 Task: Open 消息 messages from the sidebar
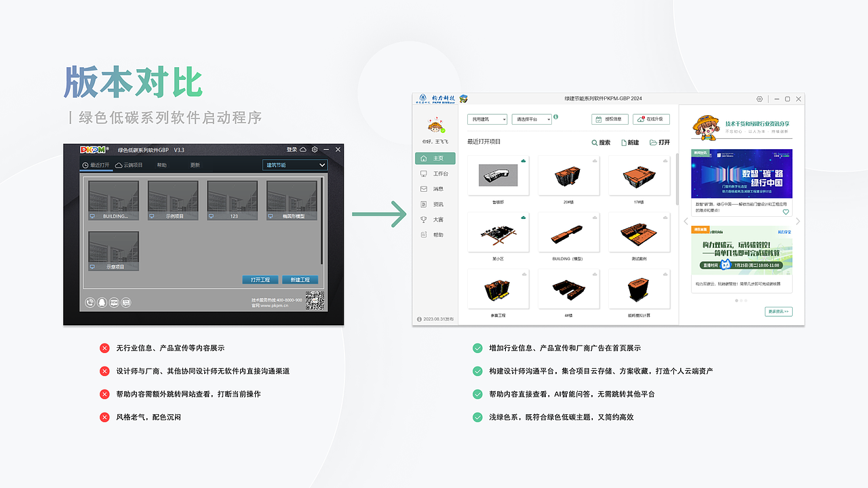(423, 188)
